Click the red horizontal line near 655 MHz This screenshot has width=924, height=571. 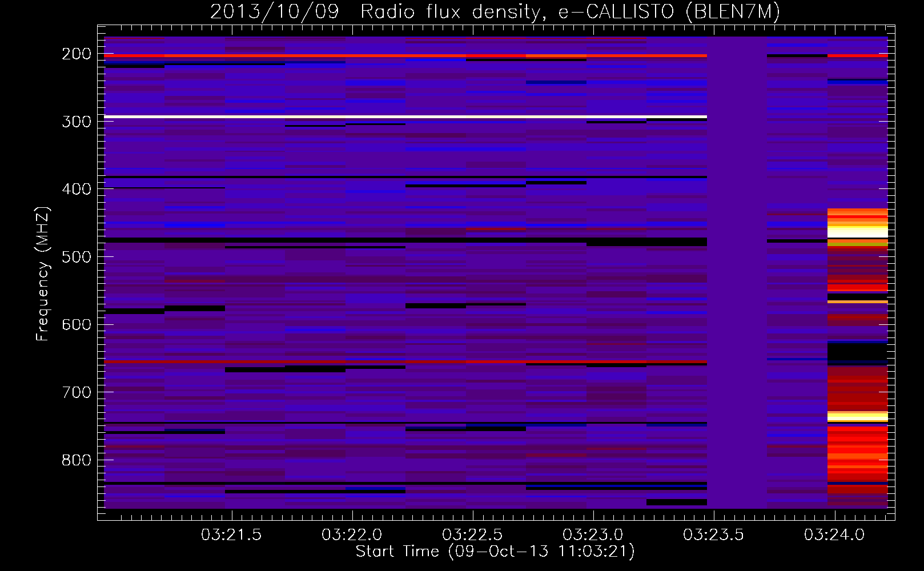click(x=405, y=362)
